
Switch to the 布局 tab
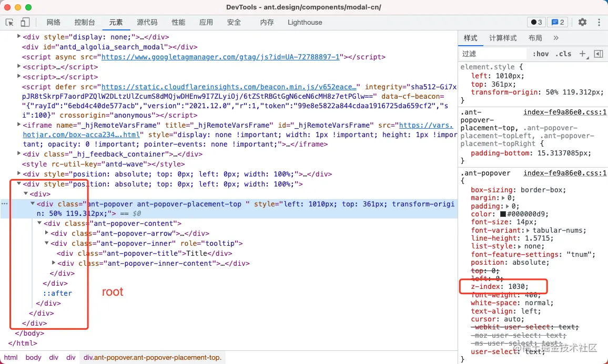click(x=535, y=38)
